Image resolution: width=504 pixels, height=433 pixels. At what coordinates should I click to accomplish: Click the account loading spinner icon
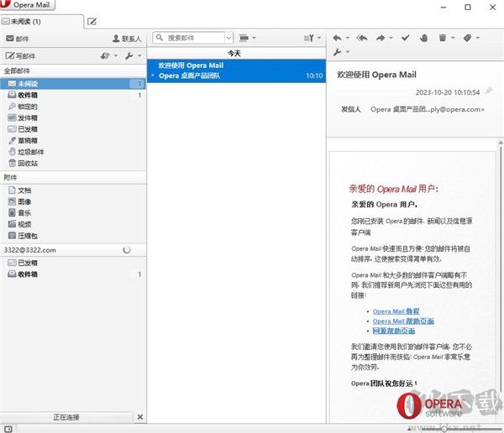(127, 250)
